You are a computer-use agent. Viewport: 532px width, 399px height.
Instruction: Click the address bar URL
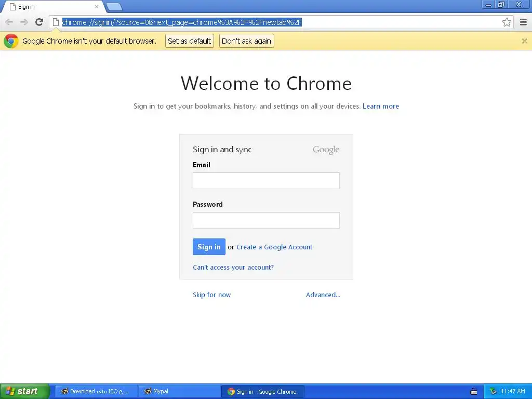point(182,22)
